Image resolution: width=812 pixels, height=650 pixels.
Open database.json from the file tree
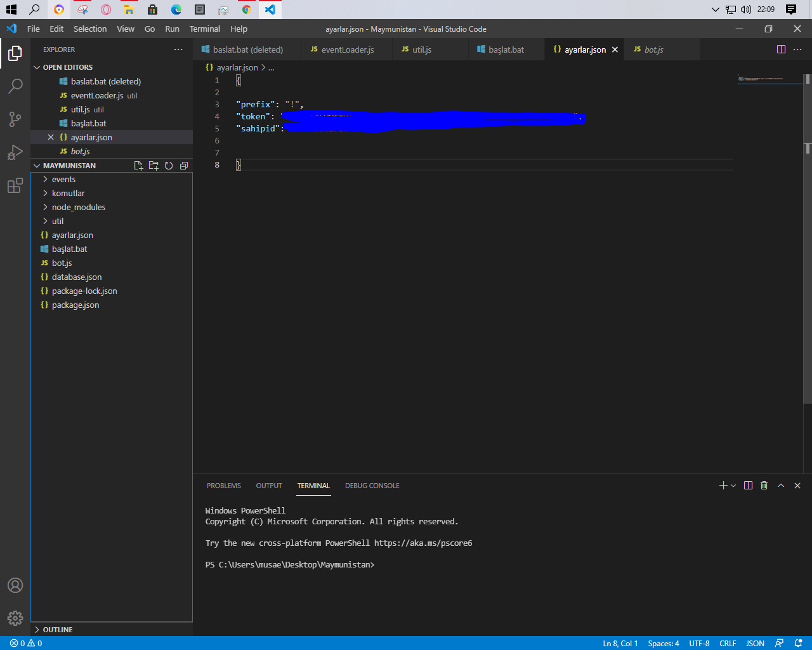[x=76, y=277]
